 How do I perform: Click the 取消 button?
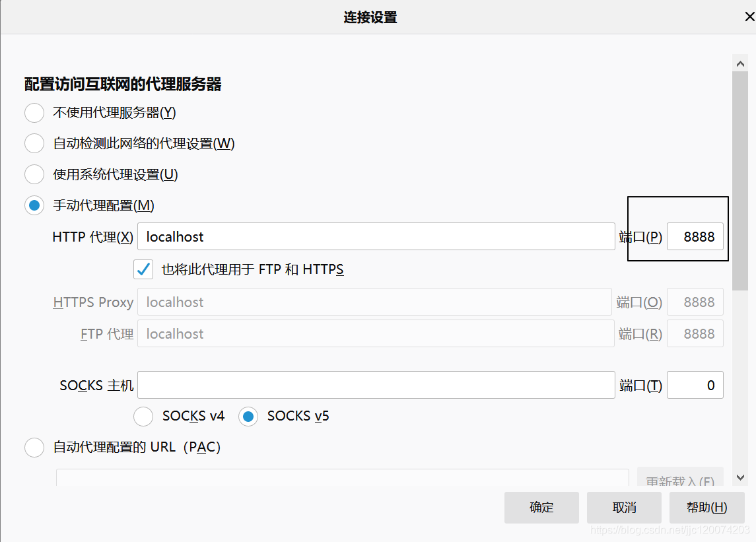[624, 507]
